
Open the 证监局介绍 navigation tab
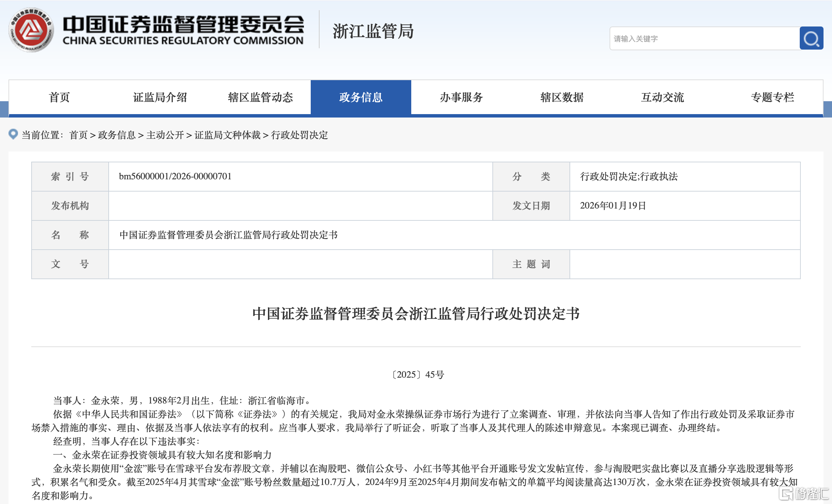160,97
